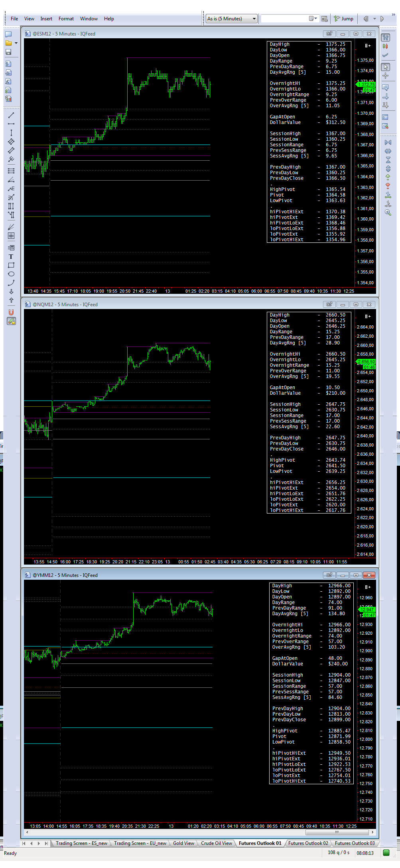The width and height of the screenshot is (400, 868).
Task: Click the red down arrow shift icon
Action: point(388,186)
